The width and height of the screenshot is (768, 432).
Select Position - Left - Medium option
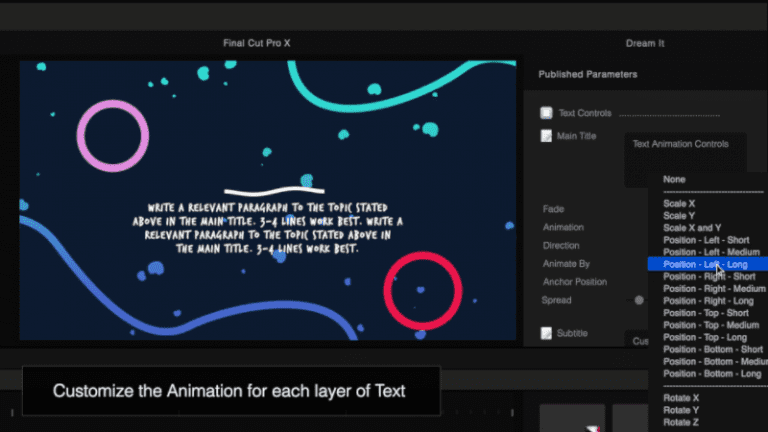pyautogui.click(x=711, y=252)
